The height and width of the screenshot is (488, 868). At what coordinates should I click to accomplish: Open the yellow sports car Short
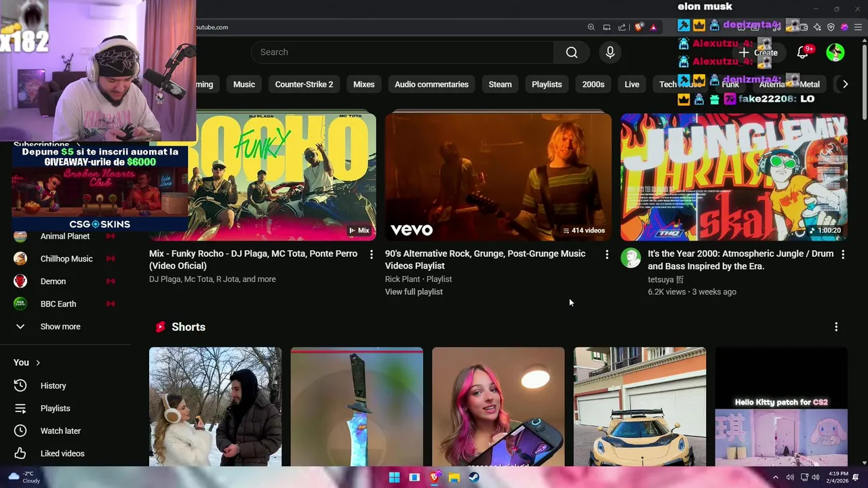tap(639, 407)
